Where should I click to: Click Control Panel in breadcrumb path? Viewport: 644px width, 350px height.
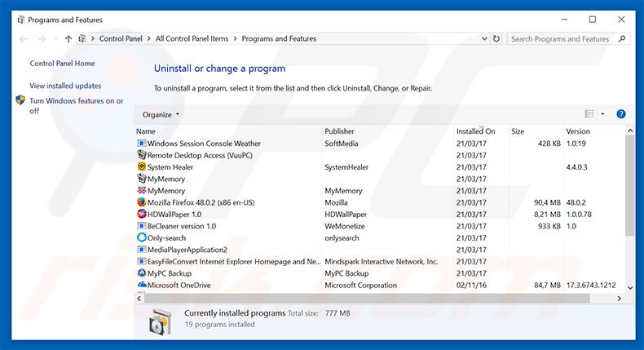(121, 38)
